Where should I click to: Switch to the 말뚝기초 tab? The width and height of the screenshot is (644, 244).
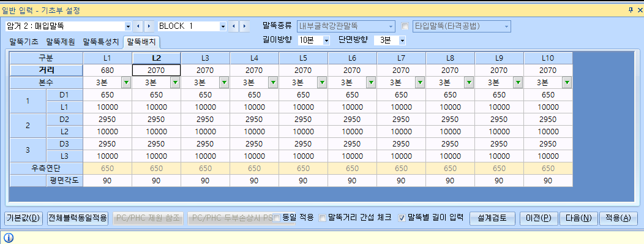coord(23,42)
